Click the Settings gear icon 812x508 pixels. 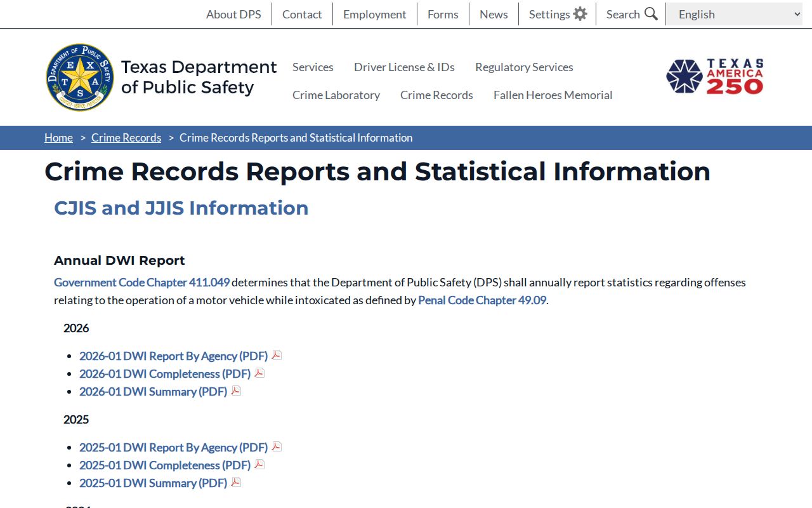[580, 14]
